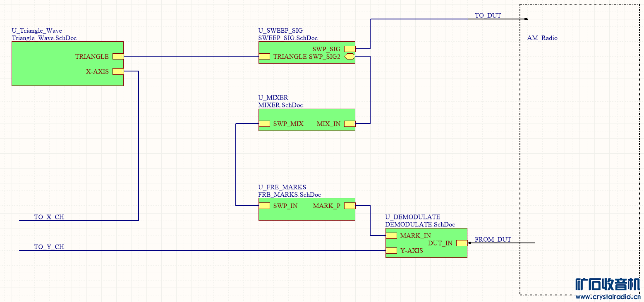Viewport: 644px width, 302px height.
Task: Click the U_DEMODULATE designator text
Action: point(413,217)
